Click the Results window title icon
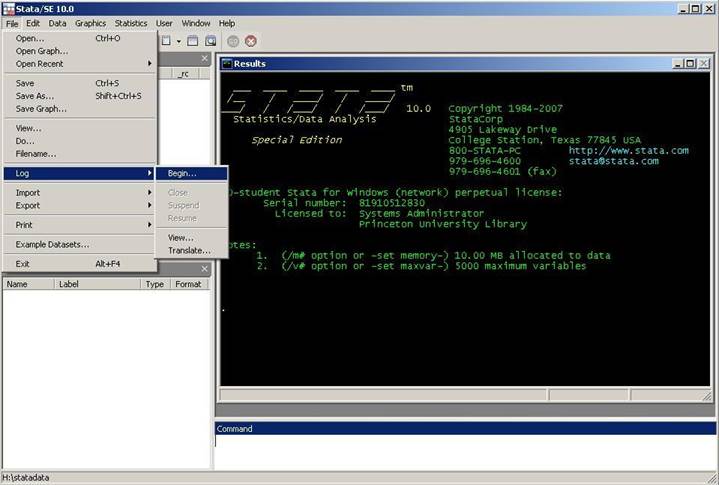Screen dimensions: 719x485 pos(227,63)
